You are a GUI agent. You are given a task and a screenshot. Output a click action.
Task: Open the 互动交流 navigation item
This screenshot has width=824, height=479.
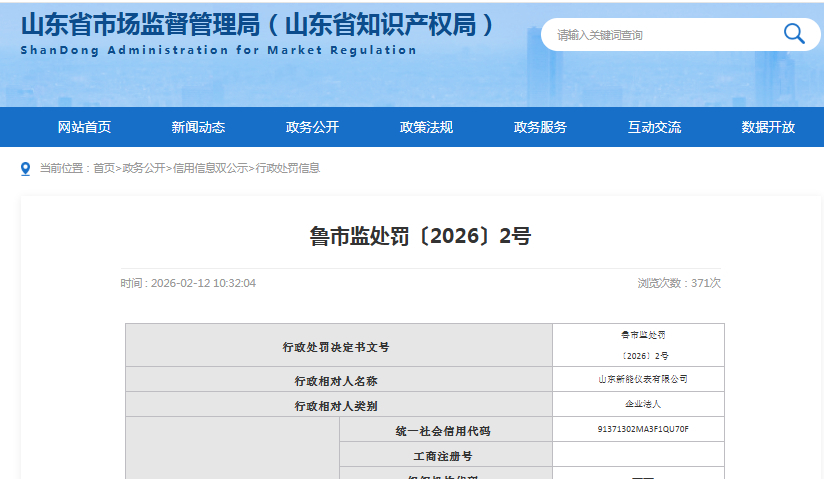654,127
